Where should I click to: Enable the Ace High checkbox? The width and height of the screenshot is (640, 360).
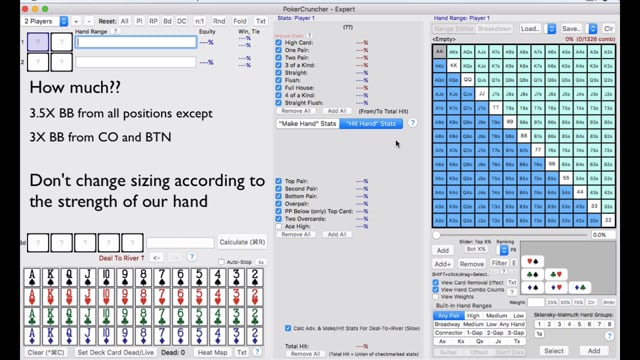point(278,226)
